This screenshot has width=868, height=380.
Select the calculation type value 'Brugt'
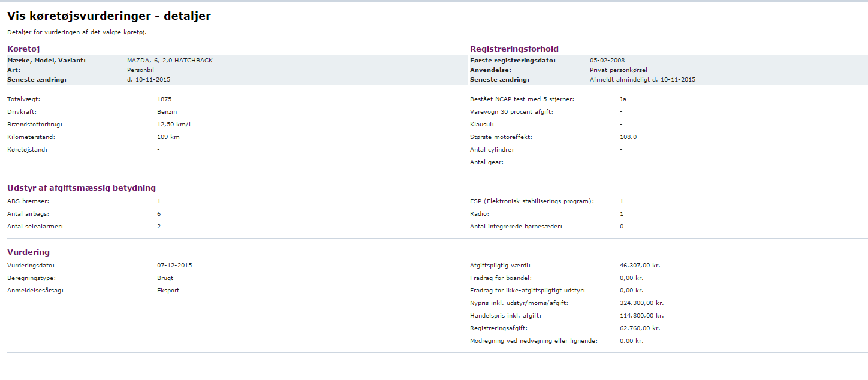coord(165,278)
